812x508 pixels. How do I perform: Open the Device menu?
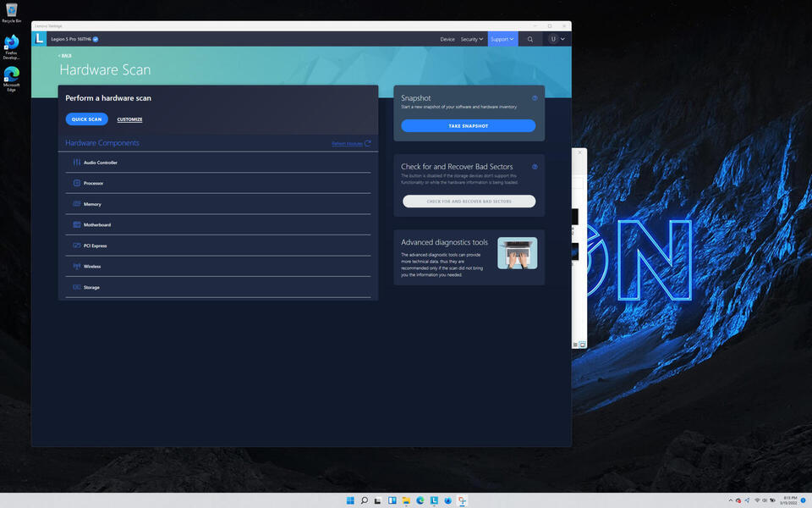click(x=447, y=40)
